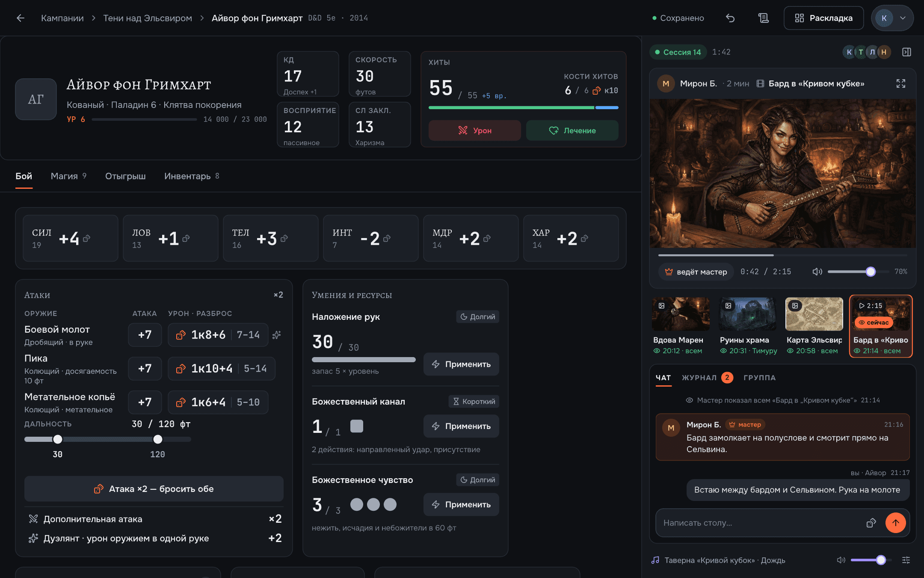Screen dimensions: 924x578
Task: Open the Тени над Эльсвиром breadcrumb
Action: tap(148, 18)
